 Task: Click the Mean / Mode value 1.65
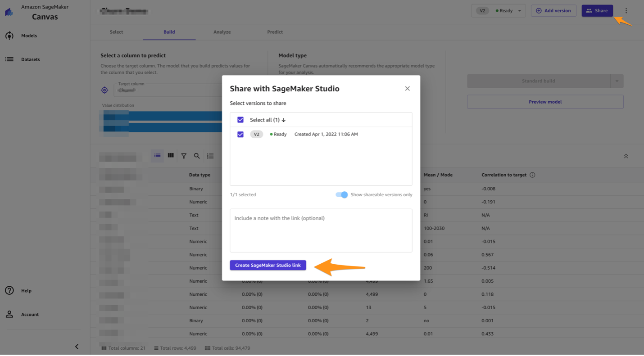click(x=428, y=281)
